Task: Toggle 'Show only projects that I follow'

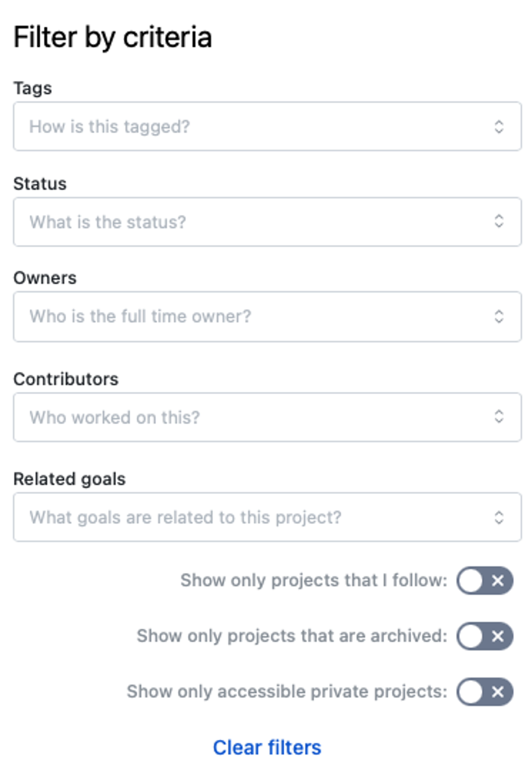Action: click(x=484, y=580)
